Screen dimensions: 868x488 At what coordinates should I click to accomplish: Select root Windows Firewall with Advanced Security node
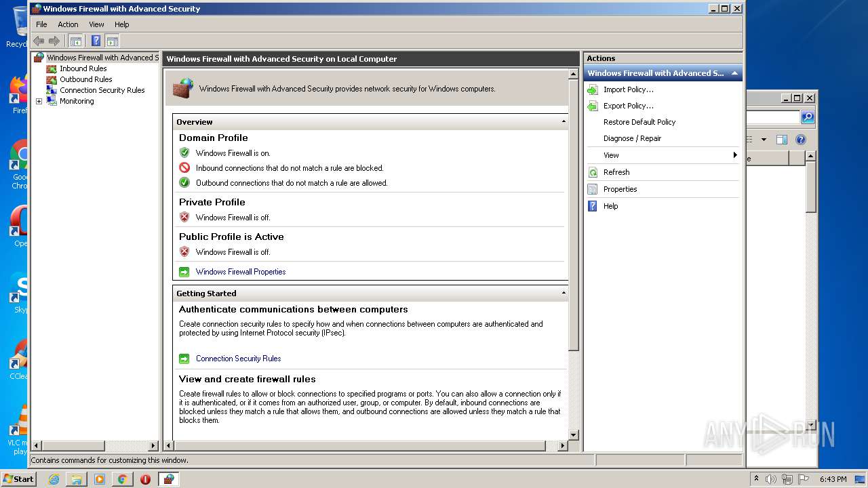[x=102, y=58]
